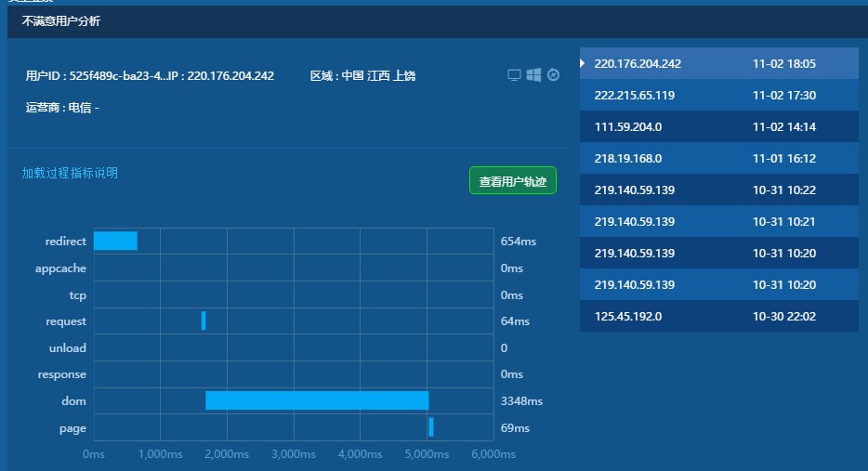The image size is (868, 471).
Task: Click the tcp row label
Action: pos(77,295)
